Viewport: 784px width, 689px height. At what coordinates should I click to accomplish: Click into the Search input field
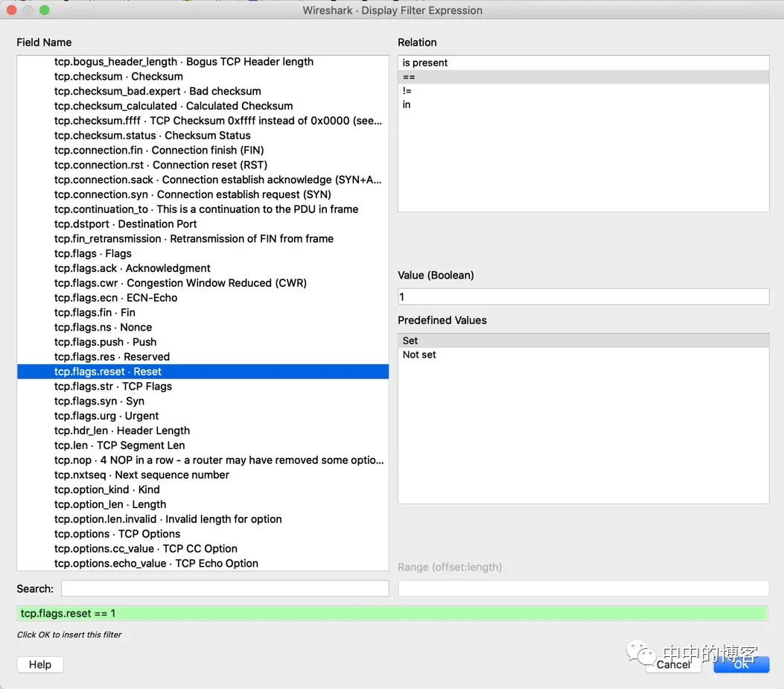click(x=225, y=588)
